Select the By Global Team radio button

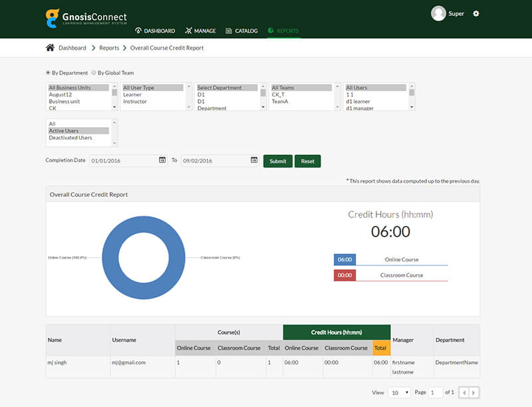tap(94, 72)
